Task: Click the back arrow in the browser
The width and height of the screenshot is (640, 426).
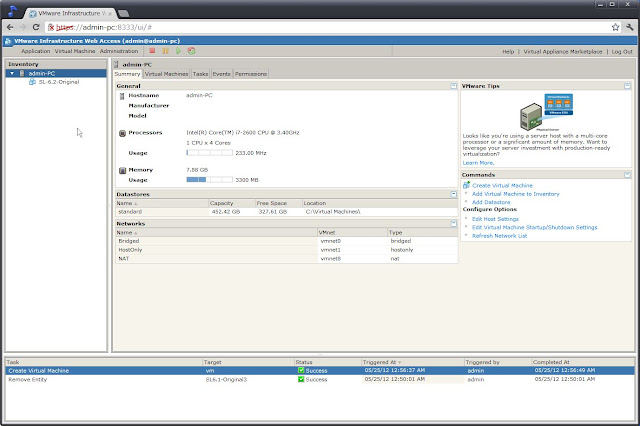Action: 10,27
